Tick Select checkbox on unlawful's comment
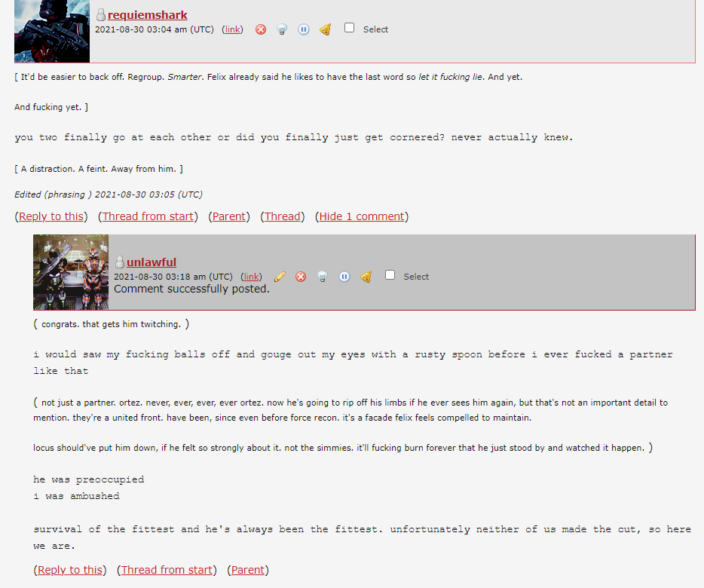Screen dimensions: 704x588 (x=390, y=275)
